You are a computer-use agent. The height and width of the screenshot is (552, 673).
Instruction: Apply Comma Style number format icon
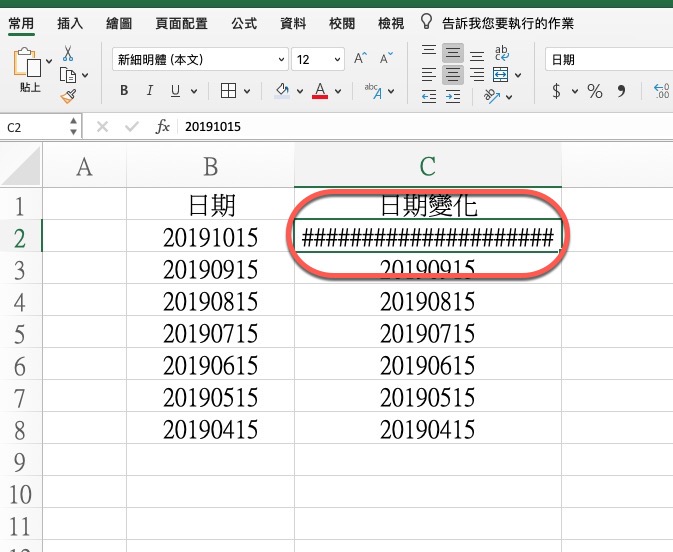[x=621, y=91]
